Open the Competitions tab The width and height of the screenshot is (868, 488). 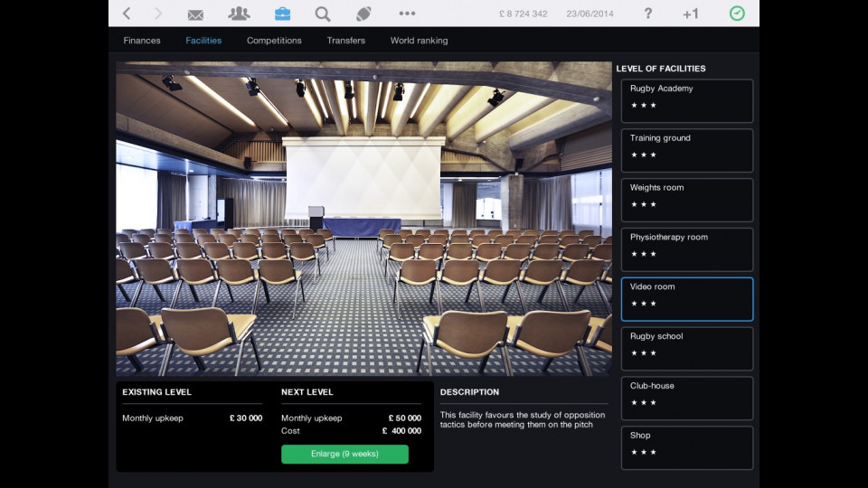pyautogui.click(x=272, y=41)
